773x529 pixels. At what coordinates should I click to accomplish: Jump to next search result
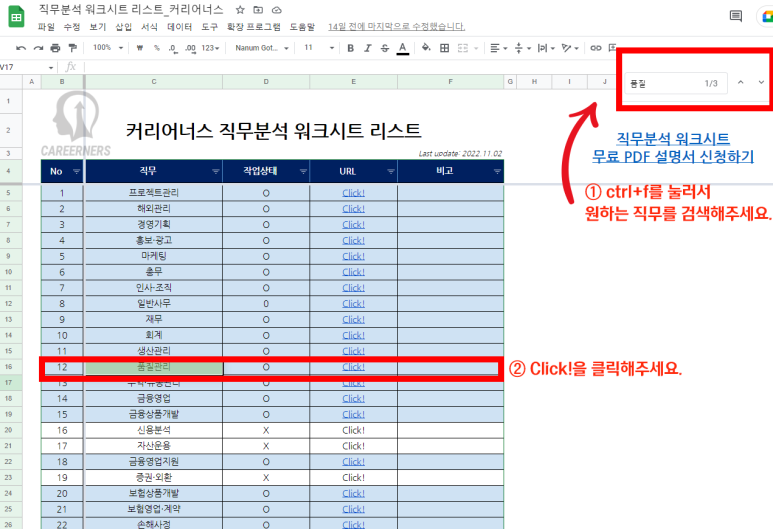click(x=761, y=83)
